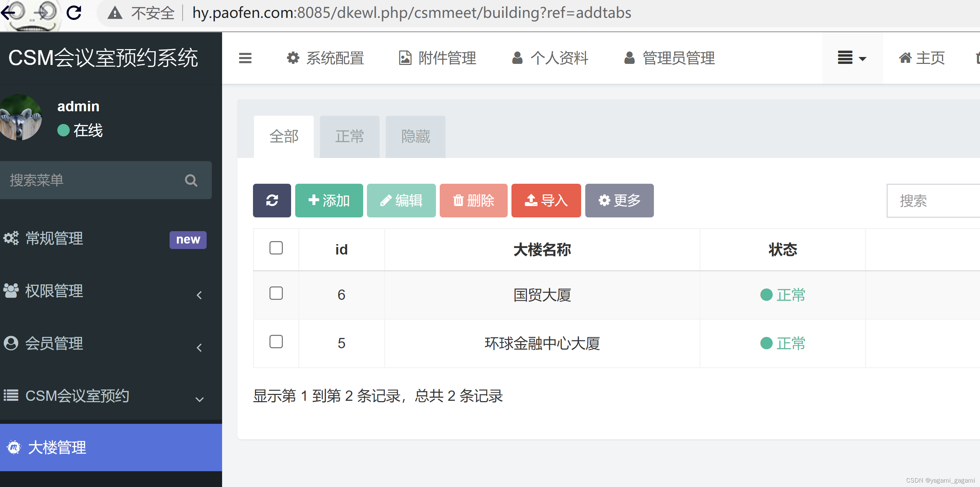Click the 权限管理 users icon
980x487 pixels.
pos(11,291)
